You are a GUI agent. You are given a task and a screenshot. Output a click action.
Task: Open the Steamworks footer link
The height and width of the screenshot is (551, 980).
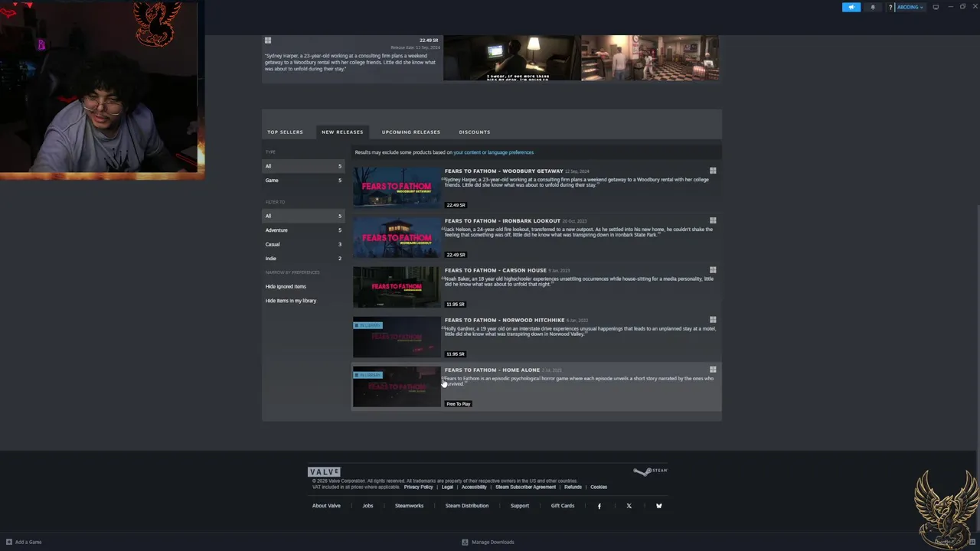[x=409, y=506]
